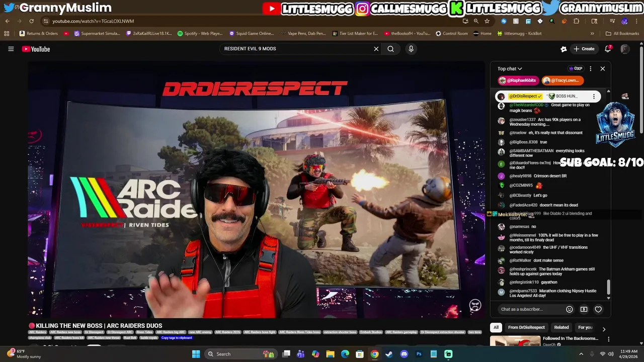Select the Related filter chip
This screenshot has height=362, width=644.
coord(561,327)
